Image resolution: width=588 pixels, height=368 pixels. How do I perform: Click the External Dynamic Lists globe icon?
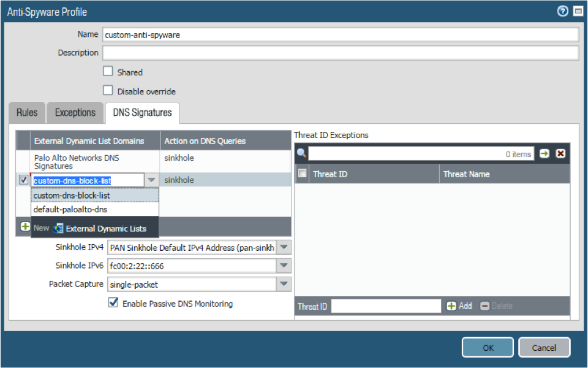[58, 228]
